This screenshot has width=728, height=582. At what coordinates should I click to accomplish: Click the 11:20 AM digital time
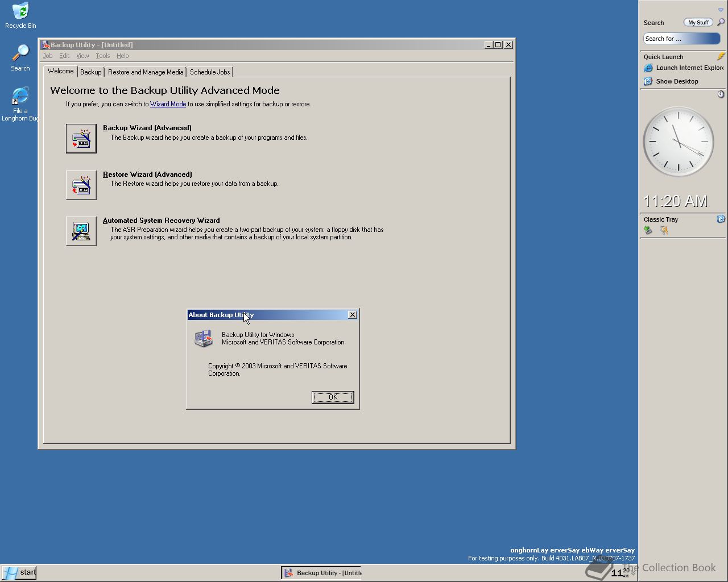tap(675, 201)
